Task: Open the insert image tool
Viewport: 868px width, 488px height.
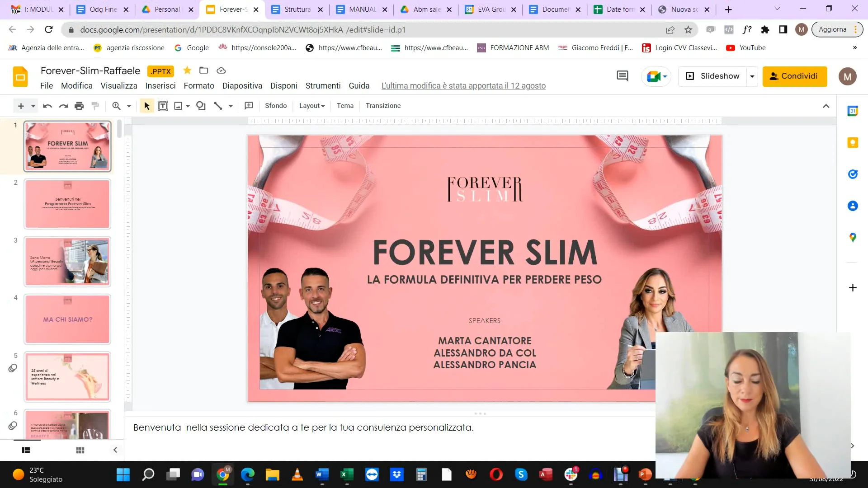Action: click(179, 105)
